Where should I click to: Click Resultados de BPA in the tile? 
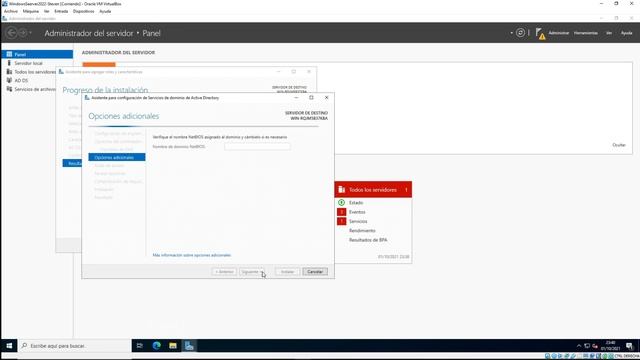(x=368, y=240)
